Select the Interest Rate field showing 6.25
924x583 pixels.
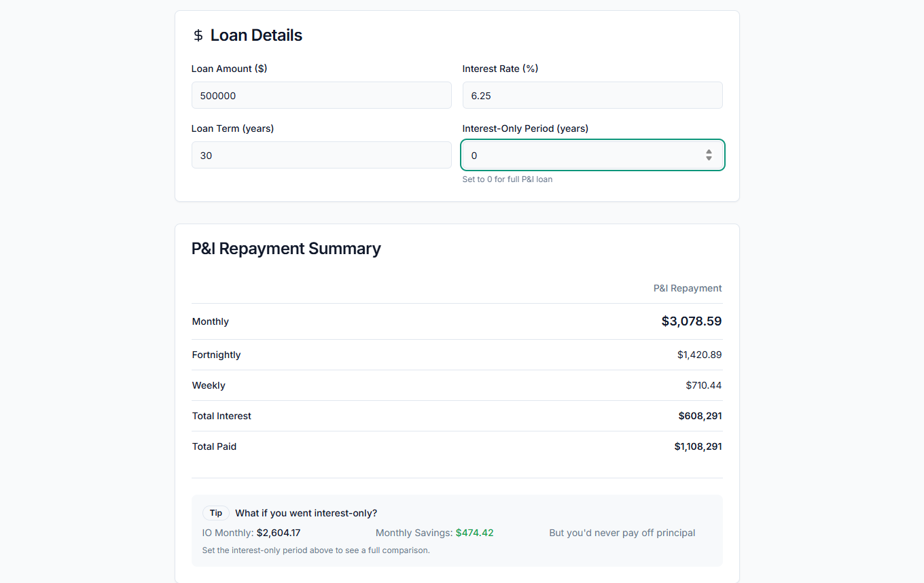(x=592, y=95)
